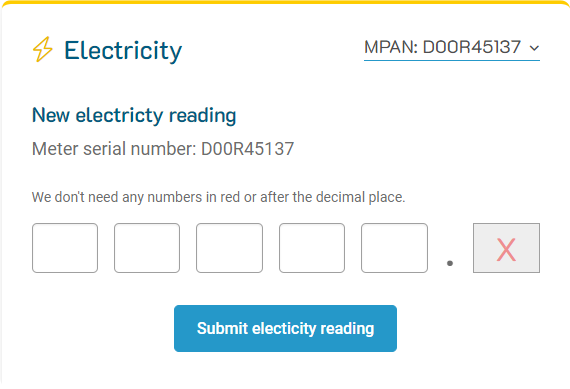Click the yellow lightning bolt icon
The image size is (570, 389).
[43, 49]
